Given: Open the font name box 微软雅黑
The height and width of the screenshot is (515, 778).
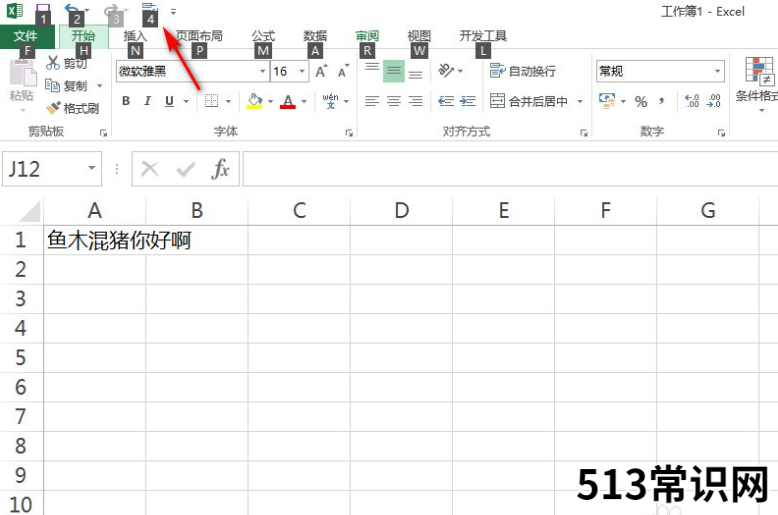Looking at the screenshot, I should tap(193, 71).
